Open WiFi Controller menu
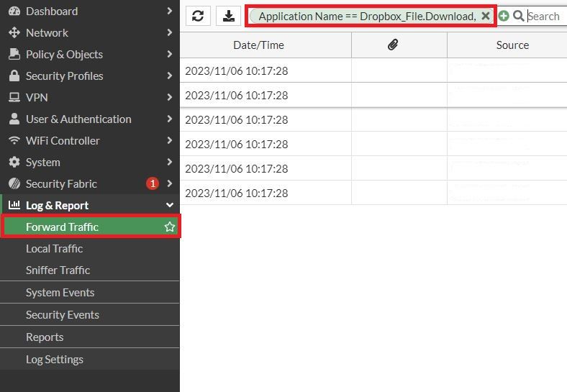567x392 pixels. pyautogui.click(x=90, y=140)
